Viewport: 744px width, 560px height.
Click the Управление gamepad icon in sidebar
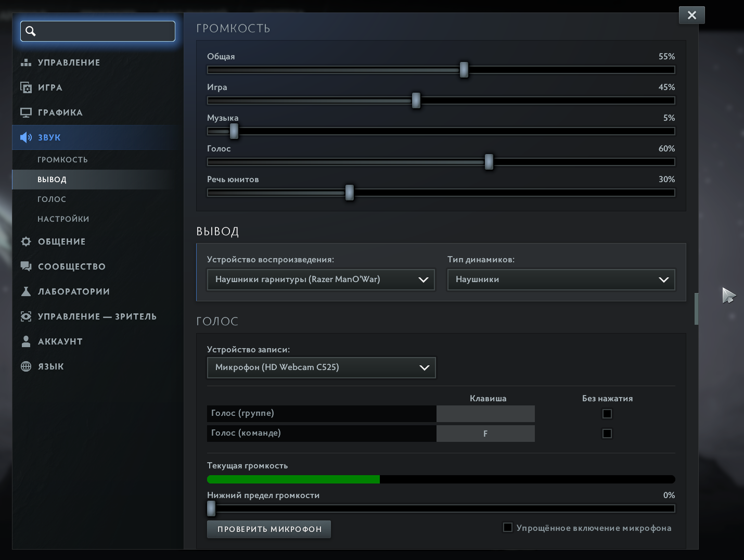[x=26, y=62]
